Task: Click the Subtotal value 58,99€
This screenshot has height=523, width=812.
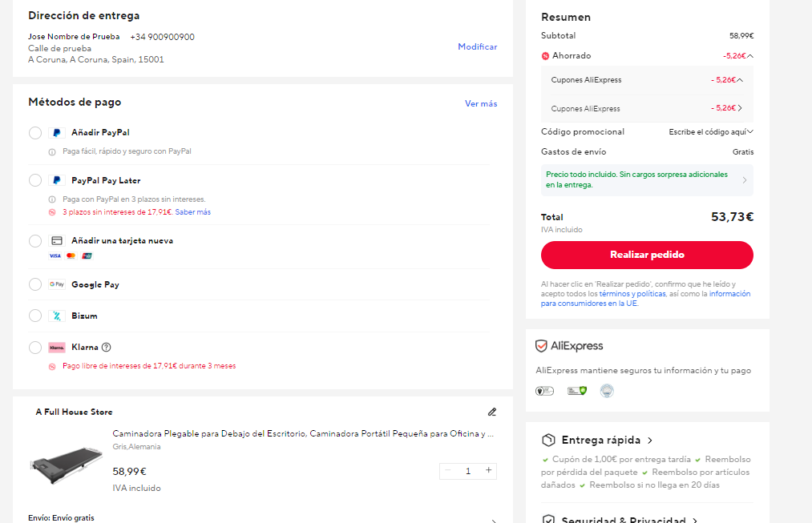Action: coord(741,36)
